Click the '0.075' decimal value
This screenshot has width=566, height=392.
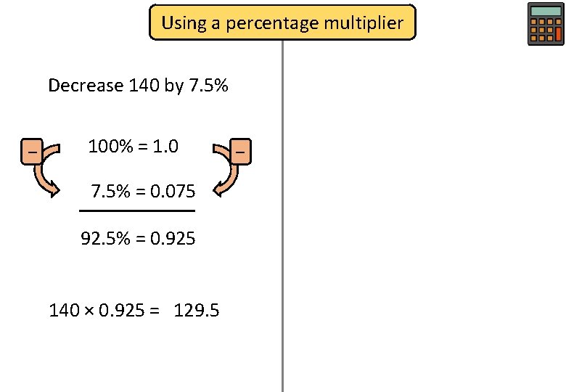click(173, 192)
